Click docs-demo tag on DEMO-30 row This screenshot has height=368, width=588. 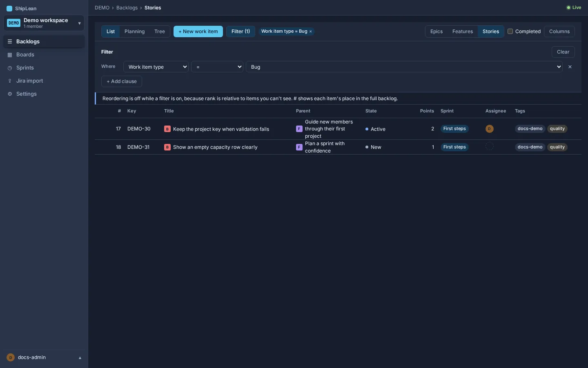(x=530, y=129)
